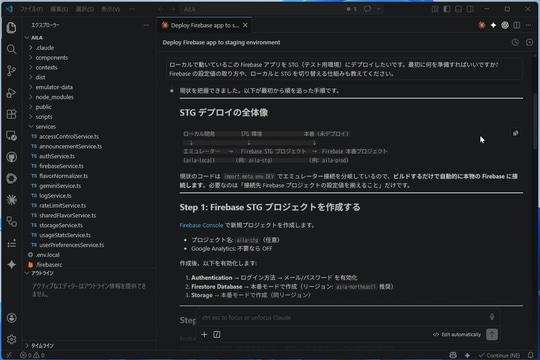Expand the .claude folder
Viewport: 540px width, 360px height.
coord(44,48)
